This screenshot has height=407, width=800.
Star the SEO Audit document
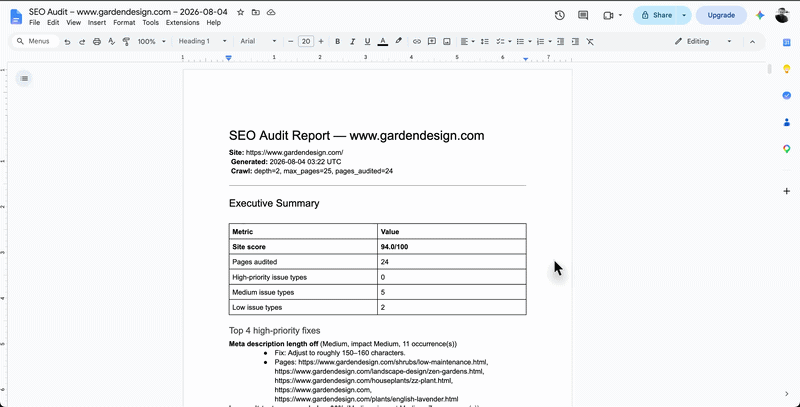coord(240,12)
